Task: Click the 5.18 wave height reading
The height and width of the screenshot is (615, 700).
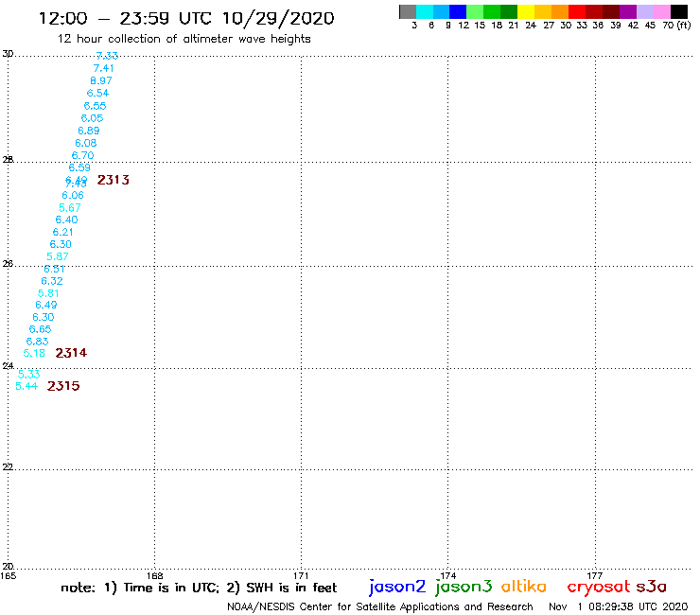Action: pos(34,353)
